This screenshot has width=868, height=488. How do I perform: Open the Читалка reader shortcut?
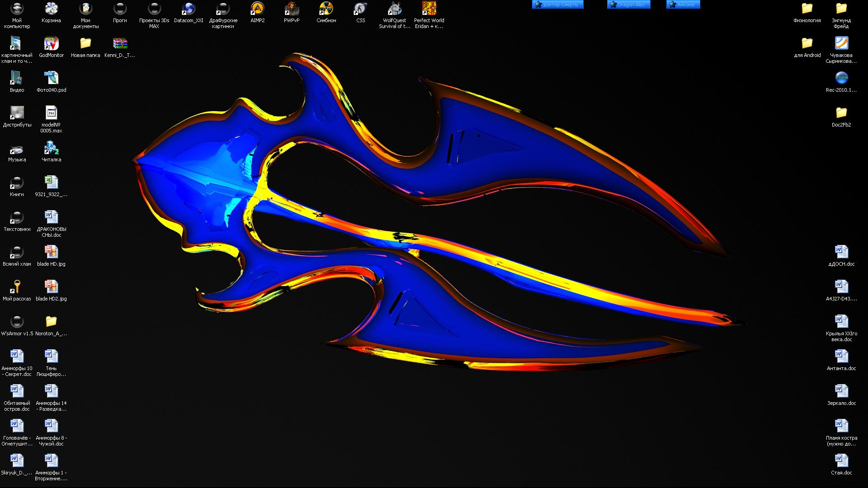pyautogui.click(x=51, y=148)
